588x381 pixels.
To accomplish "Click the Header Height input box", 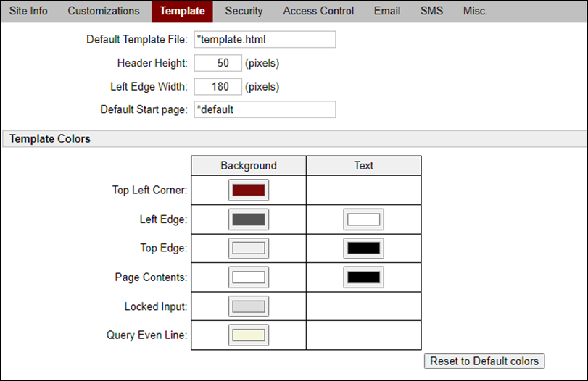I will (x=218, y=63).
